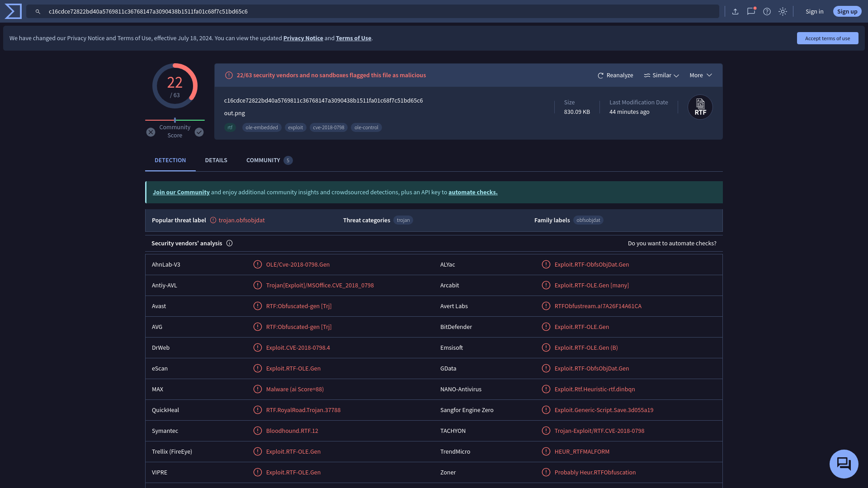Click the Community tab count badge 5
Screen dimensions: 868x488
click(x=288, y=160)
